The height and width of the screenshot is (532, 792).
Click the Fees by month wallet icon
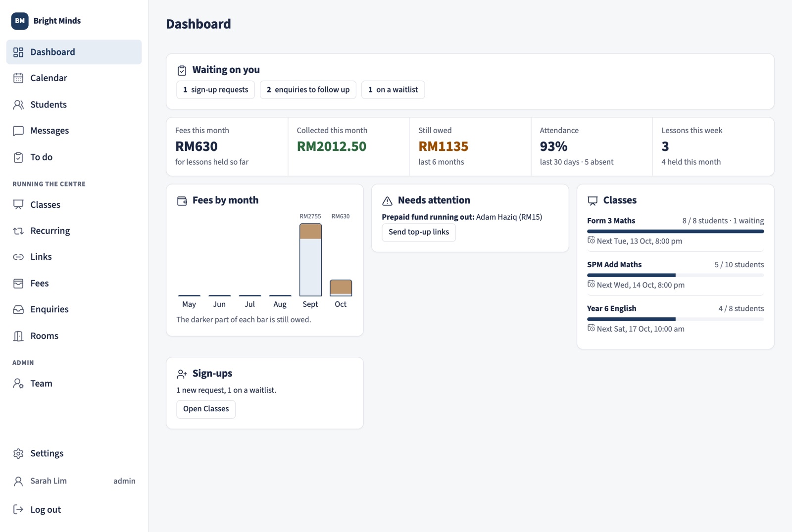point(182,200)
